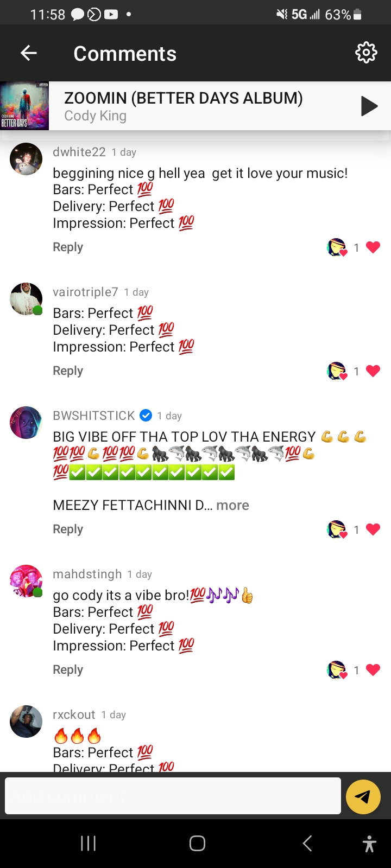Toggle the heart like on mahdstingh's comment

[x=373, y=670]
